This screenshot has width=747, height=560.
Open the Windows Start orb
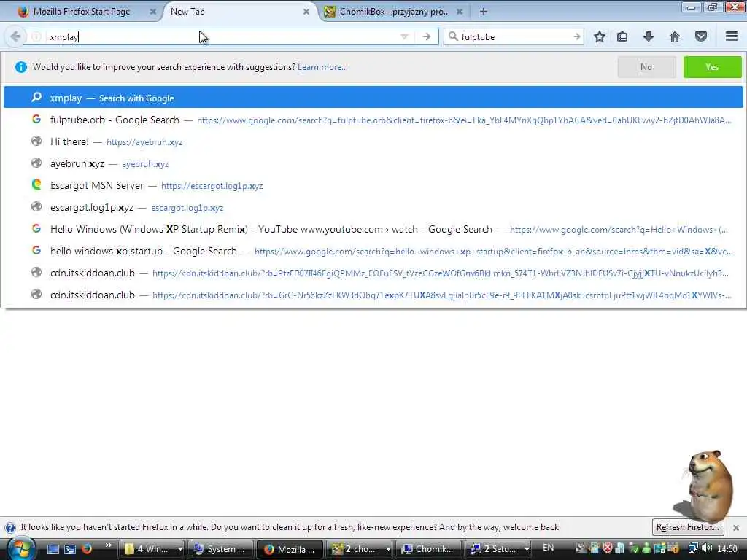(20, 549)
